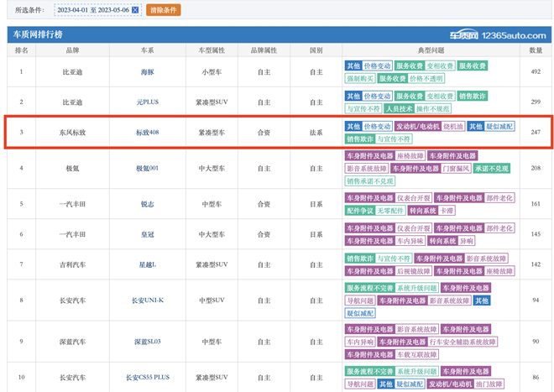Viewport: 554px width, 392px height.
Task: Click the count value 299
Action: [536, 102]
